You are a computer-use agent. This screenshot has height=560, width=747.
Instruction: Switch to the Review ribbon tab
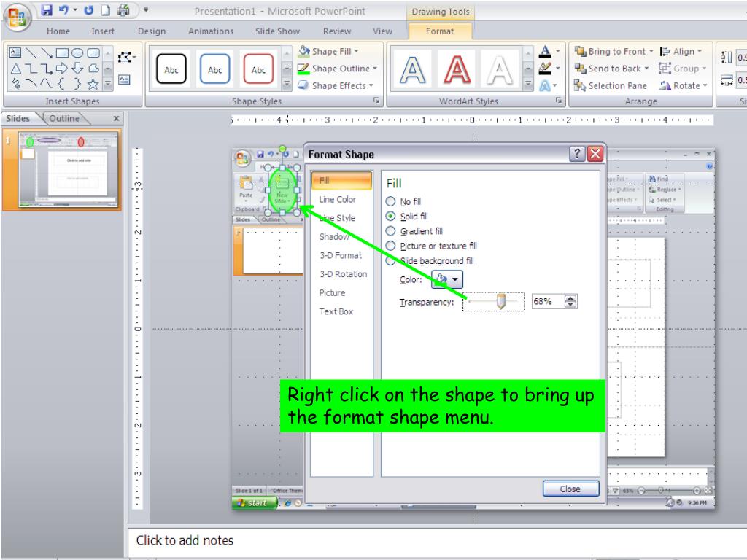coord(337,31)
